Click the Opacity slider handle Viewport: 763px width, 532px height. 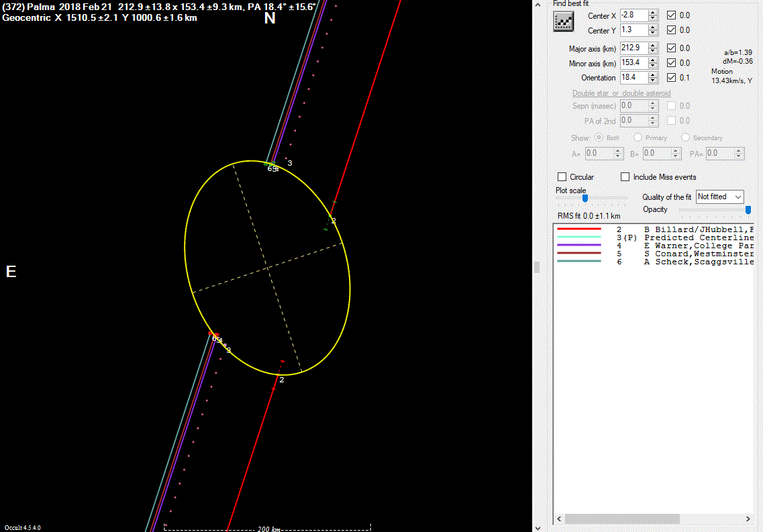(748, 210)
